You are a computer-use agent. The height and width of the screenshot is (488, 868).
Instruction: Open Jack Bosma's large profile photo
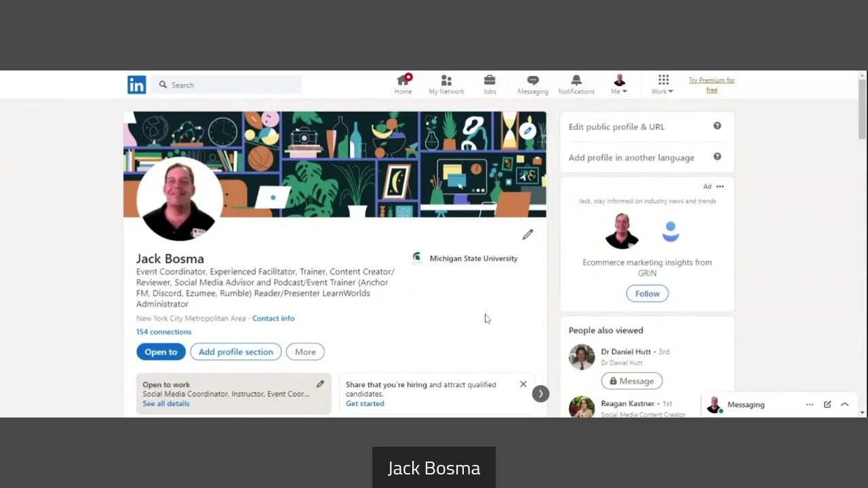180,199
